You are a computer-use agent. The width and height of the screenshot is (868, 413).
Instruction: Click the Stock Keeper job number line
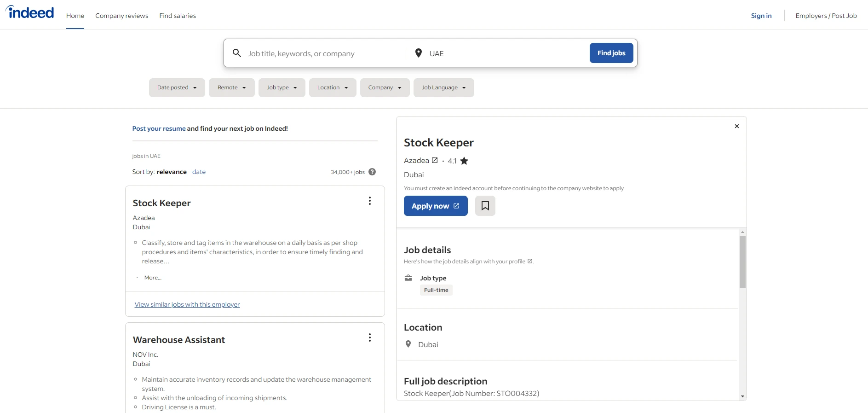471,393
